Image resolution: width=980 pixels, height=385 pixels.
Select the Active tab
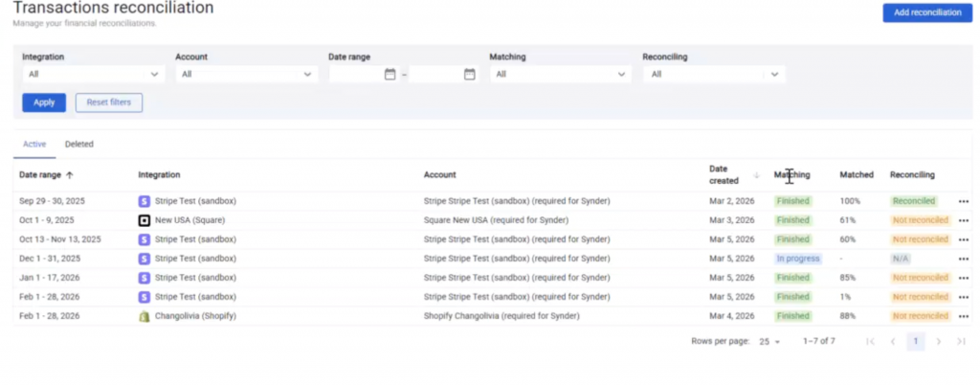tap(34, 145)
